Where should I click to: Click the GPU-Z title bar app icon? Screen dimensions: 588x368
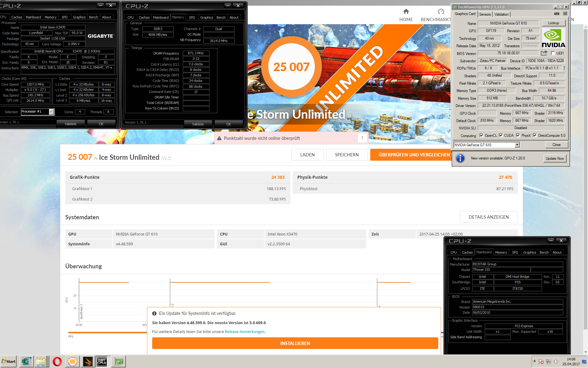(455, 7)
